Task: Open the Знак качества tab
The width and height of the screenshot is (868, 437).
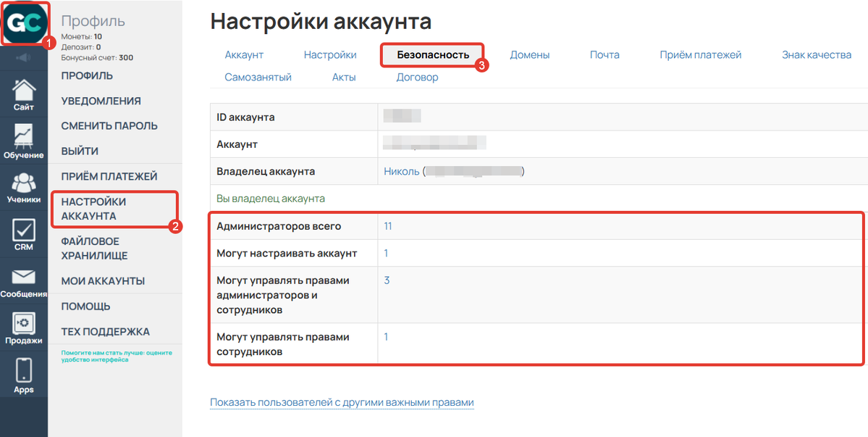Action: [x=816, y=54]
